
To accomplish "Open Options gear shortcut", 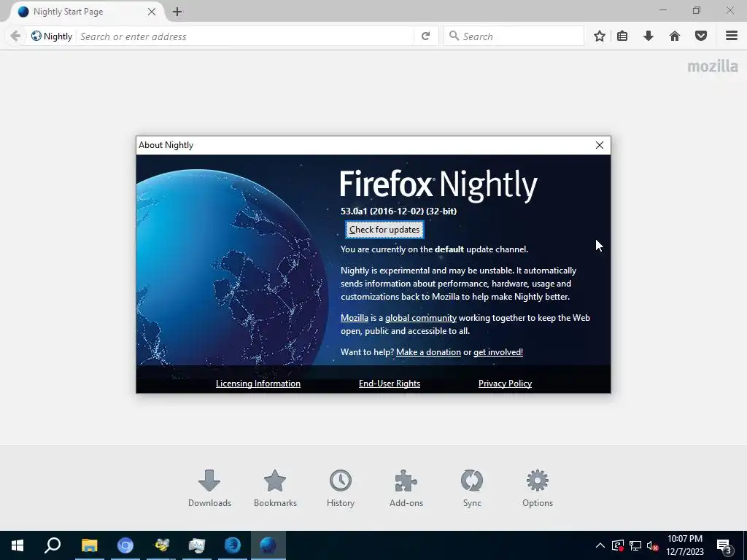I will point(538,489).
